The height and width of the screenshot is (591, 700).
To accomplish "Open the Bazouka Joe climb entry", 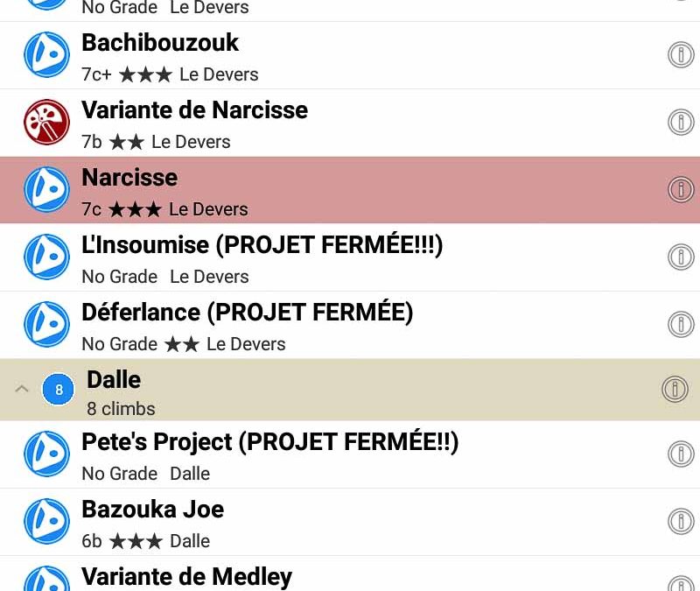I will click(x=350, y=521).
